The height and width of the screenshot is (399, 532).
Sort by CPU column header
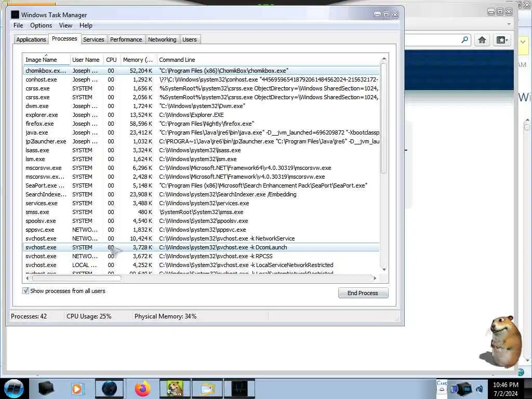(x=111, y=60)
